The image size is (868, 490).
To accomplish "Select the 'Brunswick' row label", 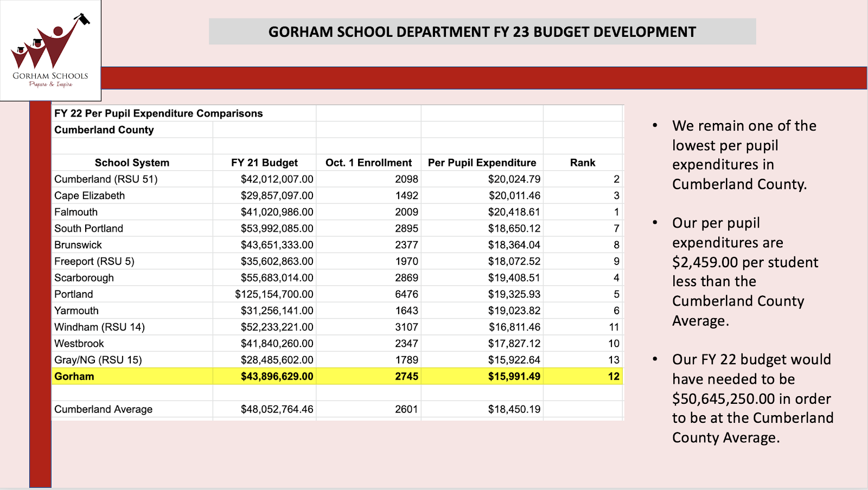I will coord(78,245).
